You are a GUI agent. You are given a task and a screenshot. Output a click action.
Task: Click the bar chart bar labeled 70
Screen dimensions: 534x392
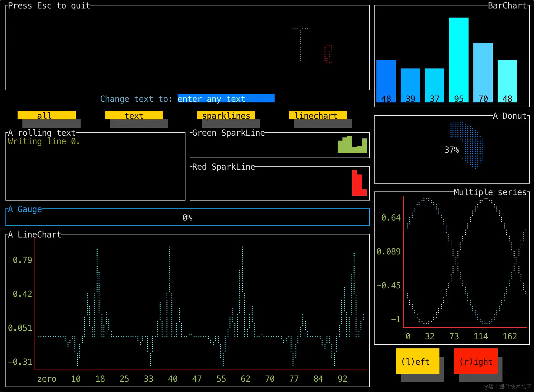(x=483, y=73)
